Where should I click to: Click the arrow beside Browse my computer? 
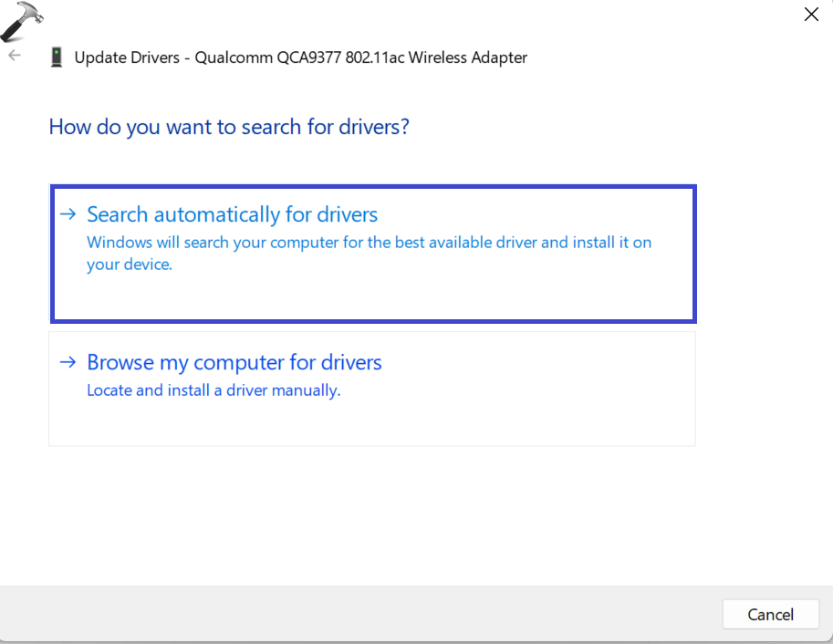(68, 362)
